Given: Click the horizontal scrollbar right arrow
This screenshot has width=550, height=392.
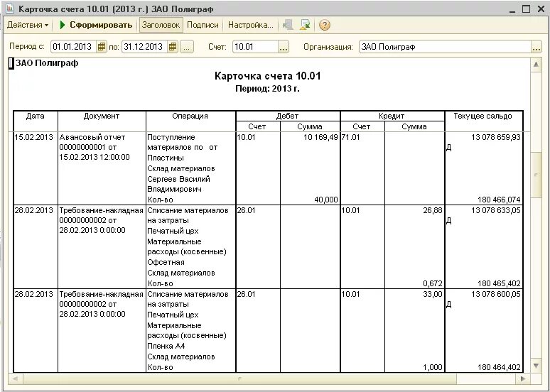Looking at the screenshot, I should (x=523, y=379).
